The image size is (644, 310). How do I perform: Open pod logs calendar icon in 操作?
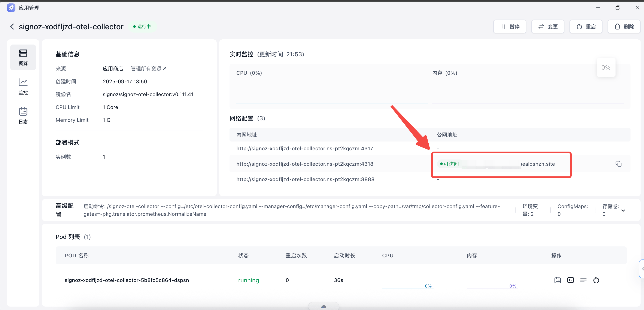click(x=558, y=280)
